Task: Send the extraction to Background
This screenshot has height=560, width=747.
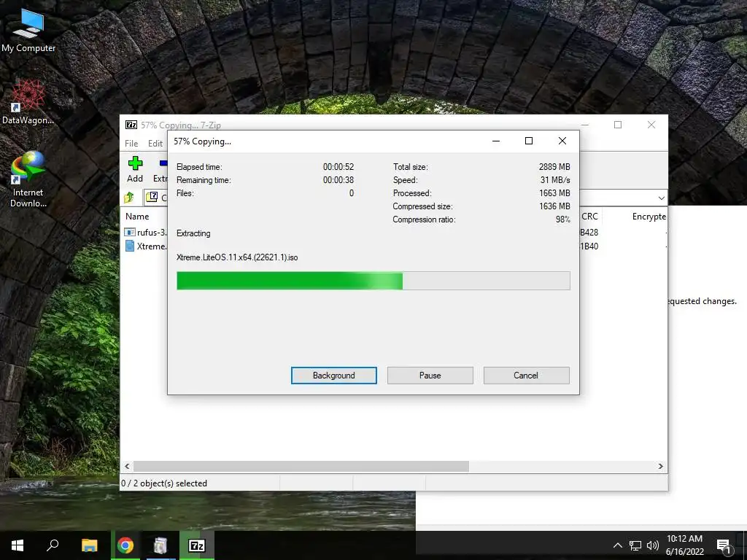Action: pyautogui.click(x=333, y=376)
